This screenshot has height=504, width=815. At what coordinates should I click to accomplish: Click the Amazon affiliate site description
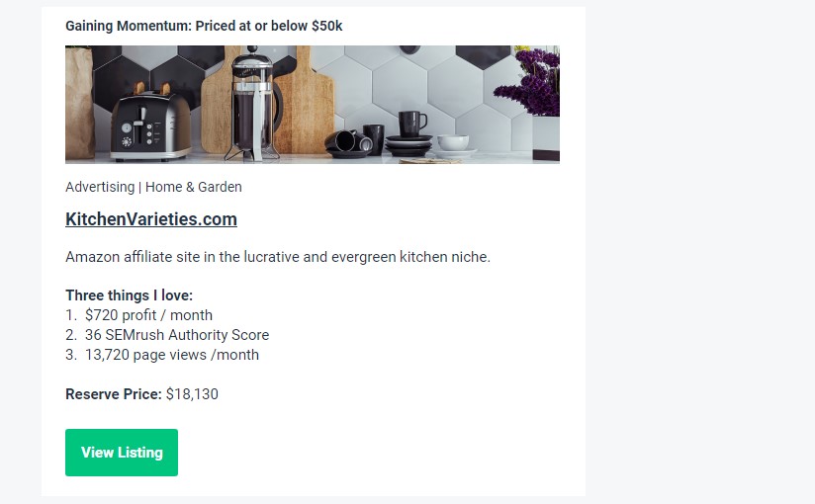[x=278, y=257]
